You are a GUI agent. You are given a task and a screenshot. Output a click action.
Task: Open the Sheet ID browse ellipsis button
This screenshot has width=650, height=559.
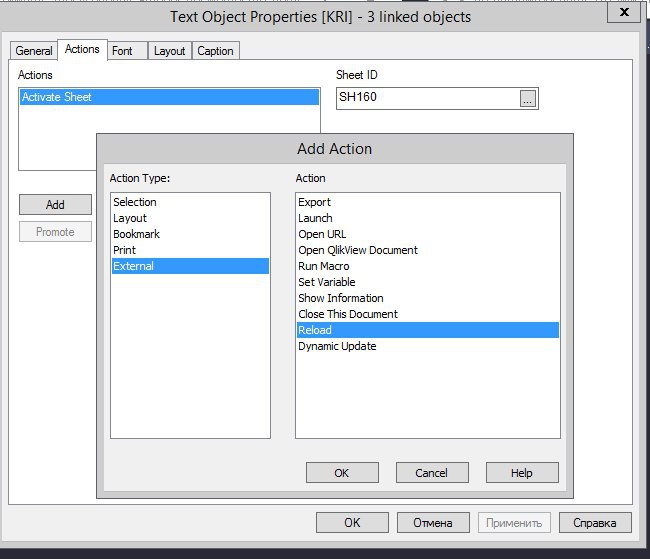[x=527, y=99]
